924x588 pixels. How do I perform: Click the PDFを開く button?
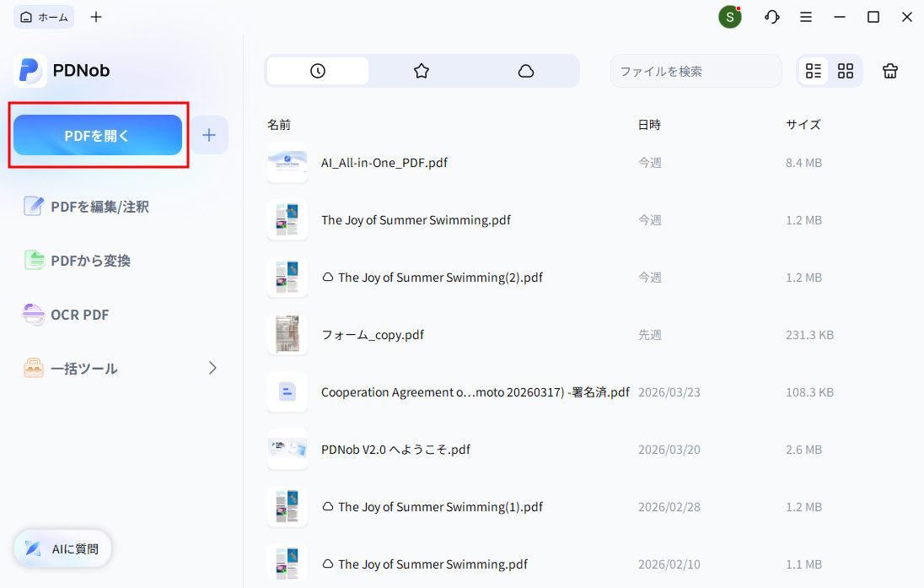pyautogui.click(x=97, y=134)
